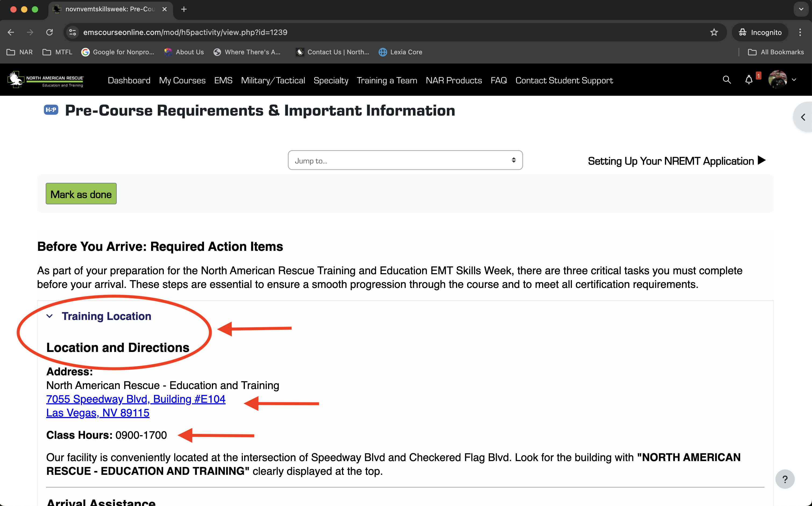Click the Mark as done button
The height and width of the screenshot is (506, 812).
pos(81,194)
